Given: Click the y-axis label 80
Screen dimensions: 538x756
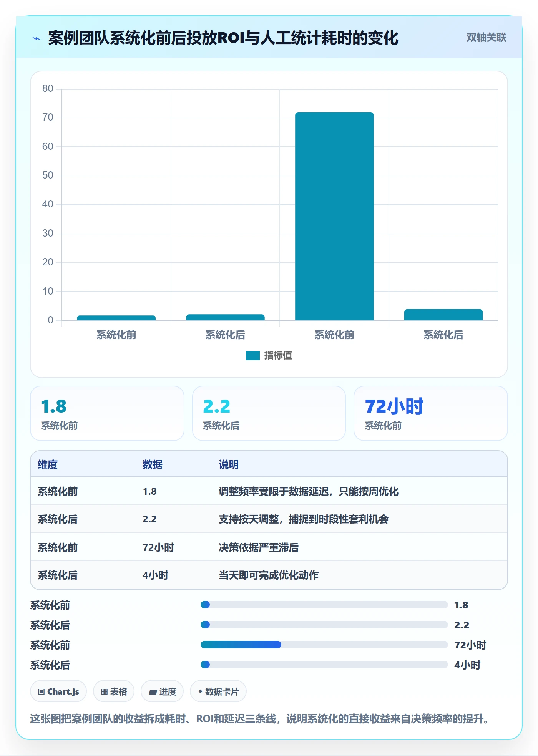Looking at the screenshot, I should 48,89.
